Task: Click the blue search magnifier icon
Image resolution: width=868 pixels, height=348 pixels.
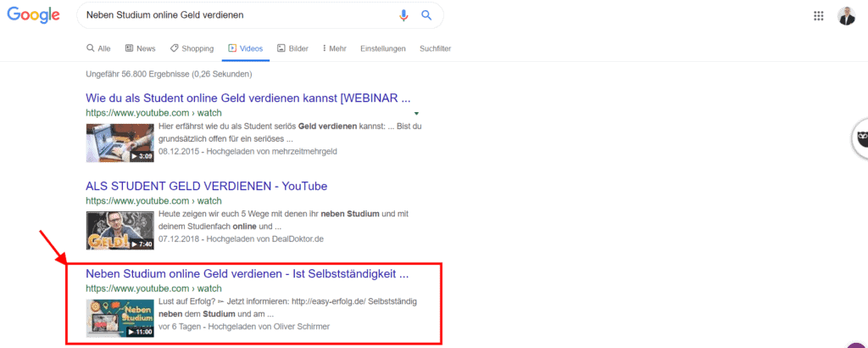Action: pyautogui.click(x=426, y=15)
